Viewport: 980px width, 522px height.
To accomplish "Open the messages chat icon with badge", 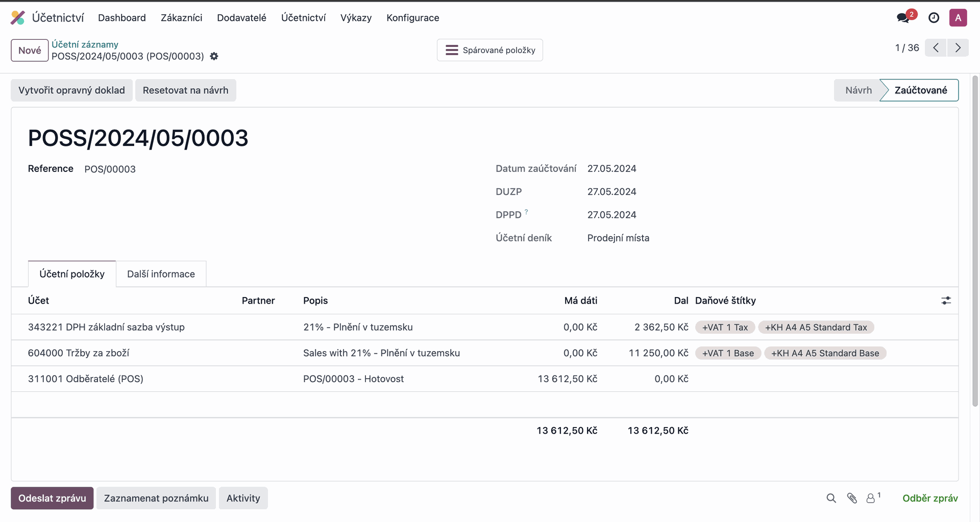I will coord(906,17).
